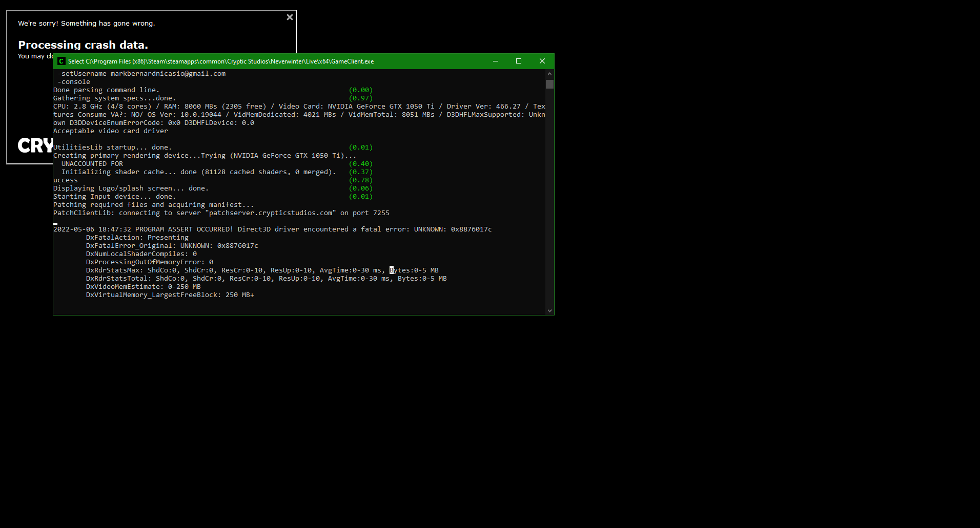980x528 pixels.
Task: Click the green '(0.37)' timing value
Action: [x=361, y=172]
